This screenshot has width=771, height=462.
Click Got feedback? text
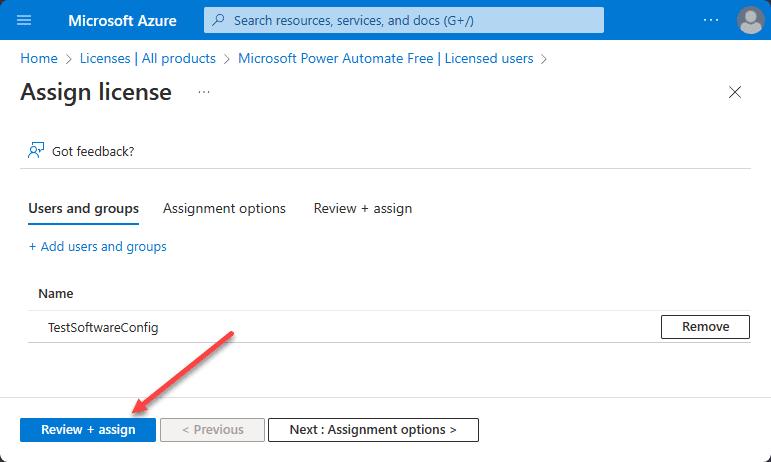click(x=93, y=151)
